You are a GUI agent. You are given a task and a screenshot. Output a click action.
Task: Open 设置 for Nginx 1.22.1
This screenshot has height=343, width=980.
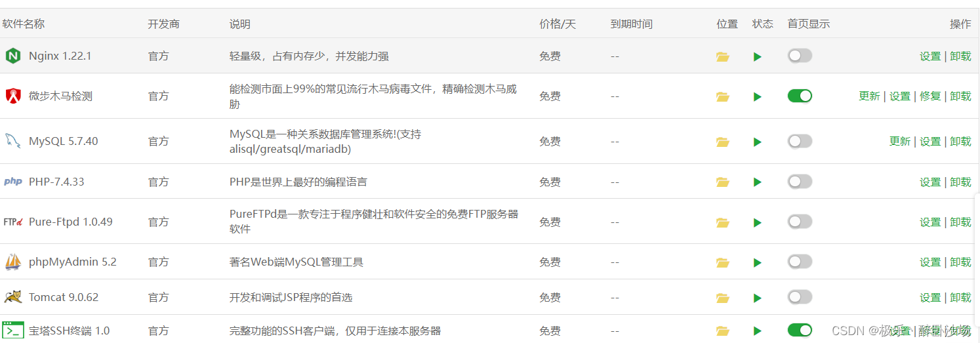click(930, 56)
